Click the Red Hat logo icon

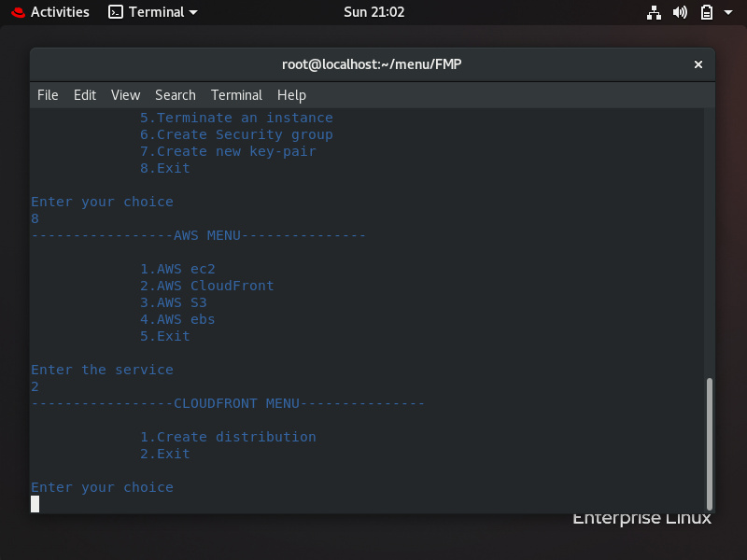18,12
